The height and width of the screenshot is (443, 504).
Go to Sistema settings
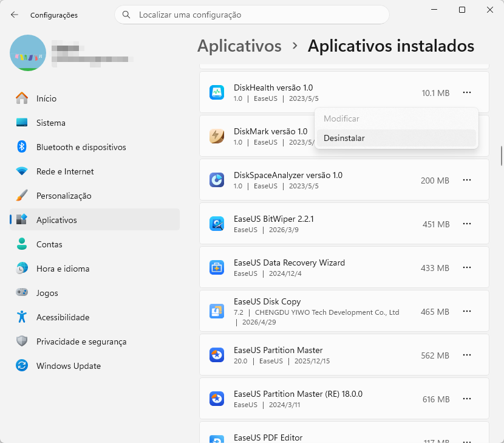tap(95, 123)
